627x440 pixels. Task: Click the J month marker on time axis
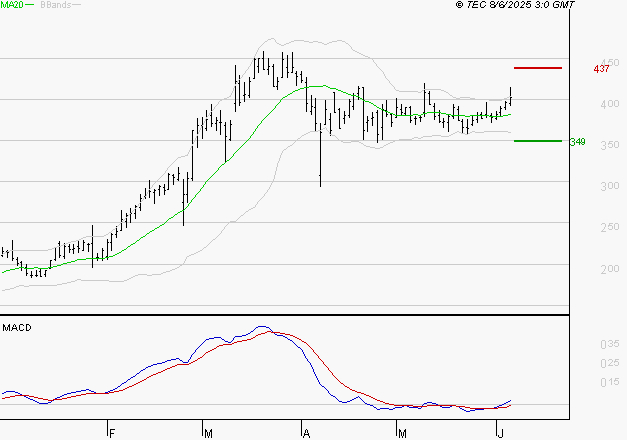[x=501, y=433]
